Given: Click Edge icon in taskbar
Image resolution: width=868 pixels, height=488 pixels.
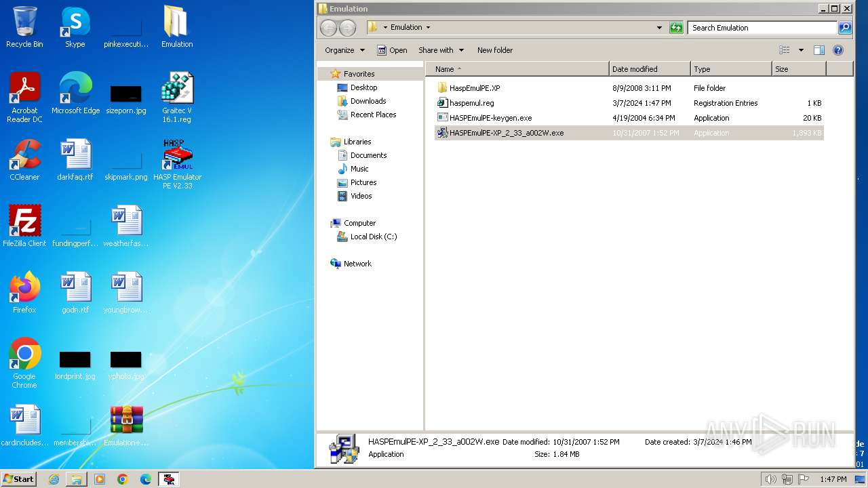Looking at the screenshot, I should click(146, 479).
